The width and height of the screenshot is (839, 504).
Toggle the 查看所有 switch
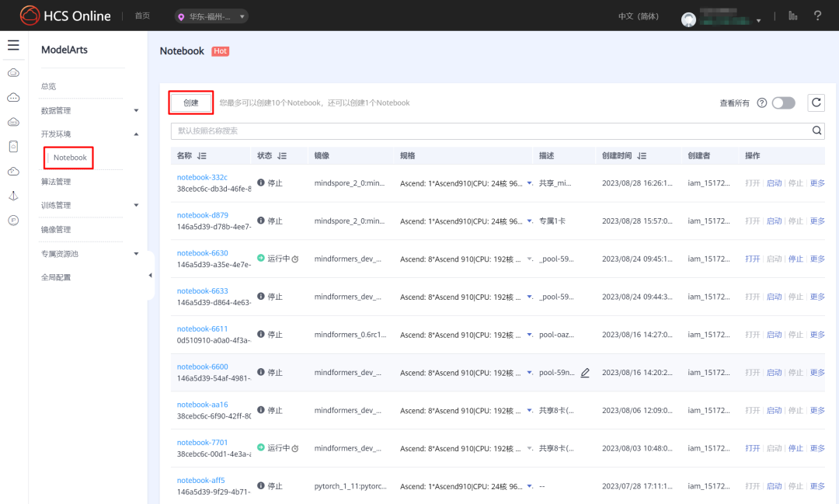point(783,103)
